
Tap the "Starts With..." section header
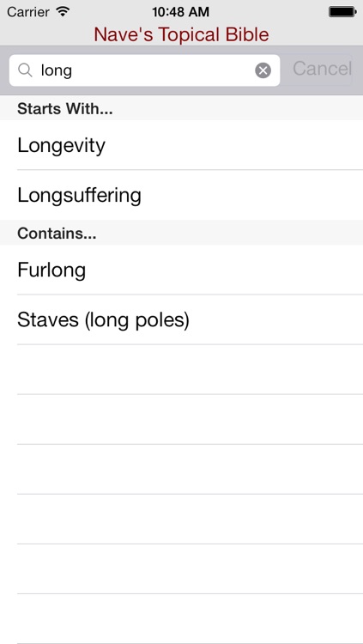182,108
